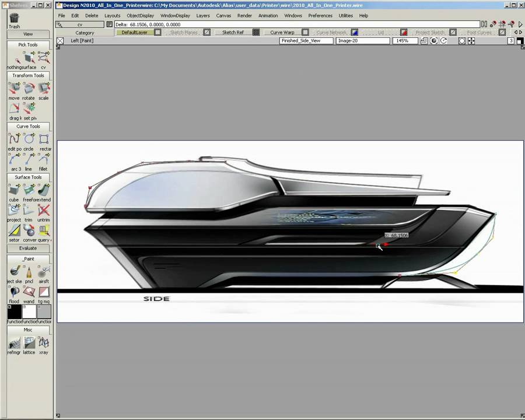Select the flood fill paint tool
The width and height of the screenshot is (525, 420).
click(14, 292)
